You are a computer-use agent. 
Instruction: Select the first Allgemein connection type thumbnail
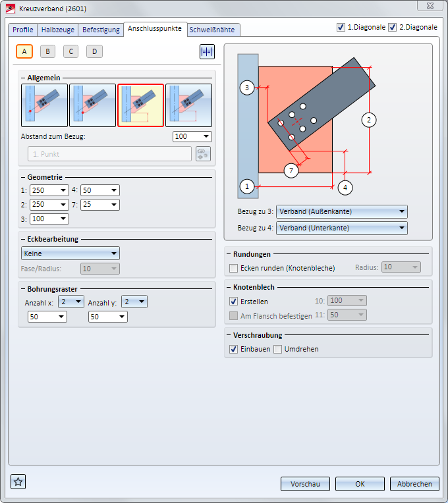point(44,105)
